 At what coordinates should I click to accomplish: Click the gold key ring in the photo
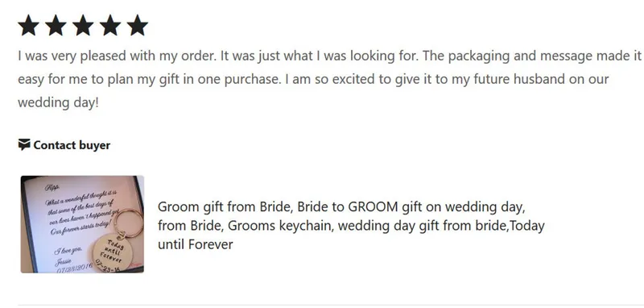tap(130, 223)
